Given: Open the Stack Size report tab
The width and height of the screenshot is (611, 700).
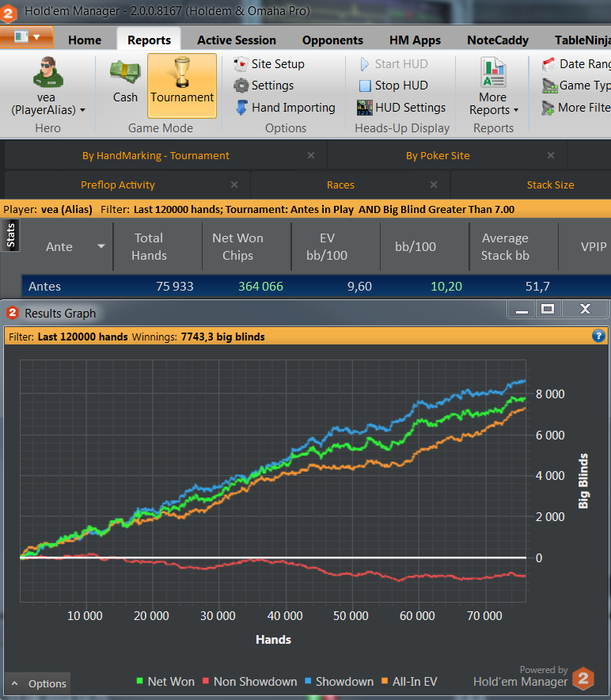Looking at the screenshot, I should [x=550, y=185].
